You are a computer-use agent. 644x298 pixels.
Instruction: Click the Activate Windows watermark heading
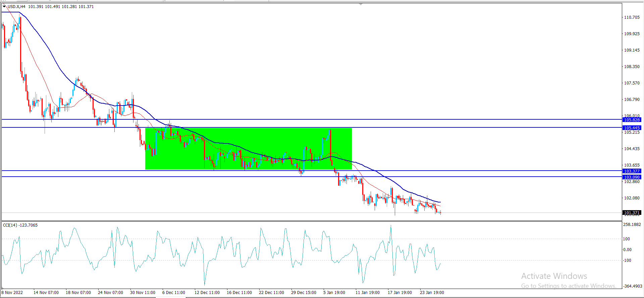(554, 276)
